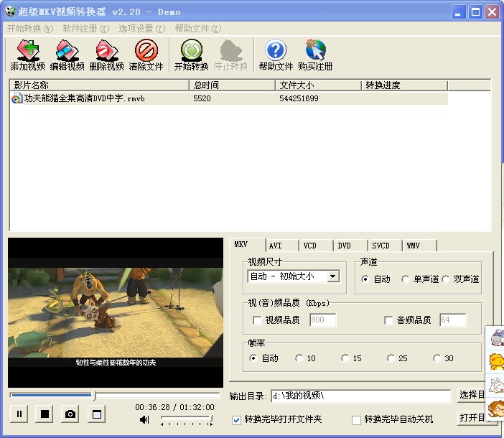This screenshot has width=504, height=438.
Task: Mute audio with the speaker icon
Action: [x=144, y=419]
